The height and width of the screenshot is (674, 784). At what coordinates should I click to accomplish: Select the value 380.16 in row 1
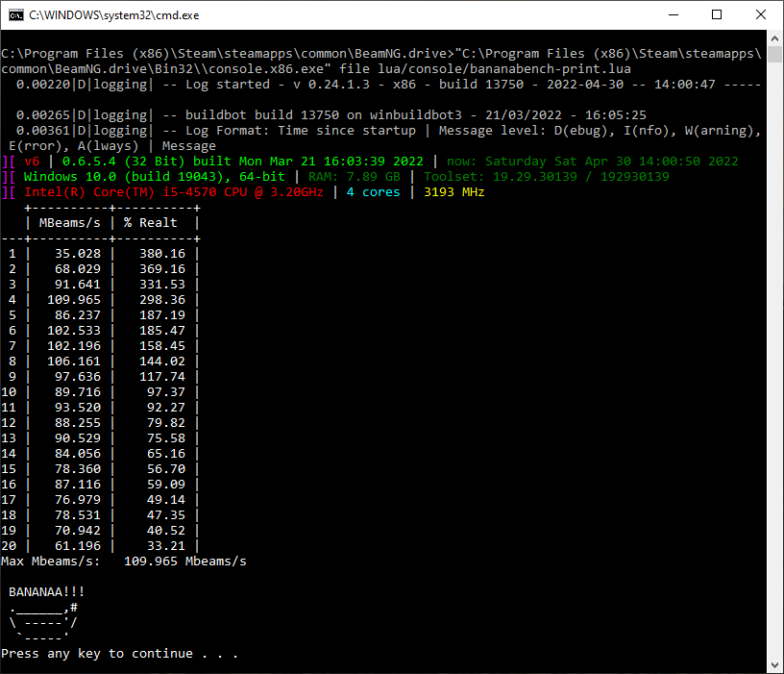click(x=162, y=254)
